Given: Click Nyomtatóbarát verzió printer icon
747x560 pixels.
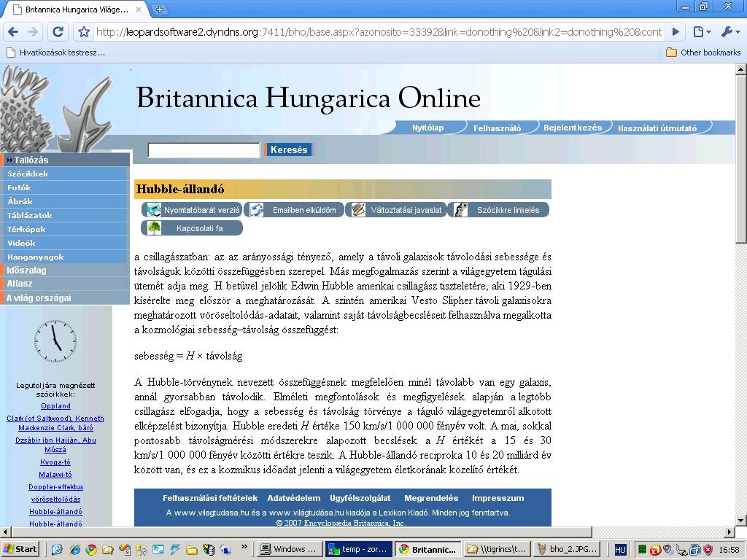Looking at the screenshot, I should [154, 209].
